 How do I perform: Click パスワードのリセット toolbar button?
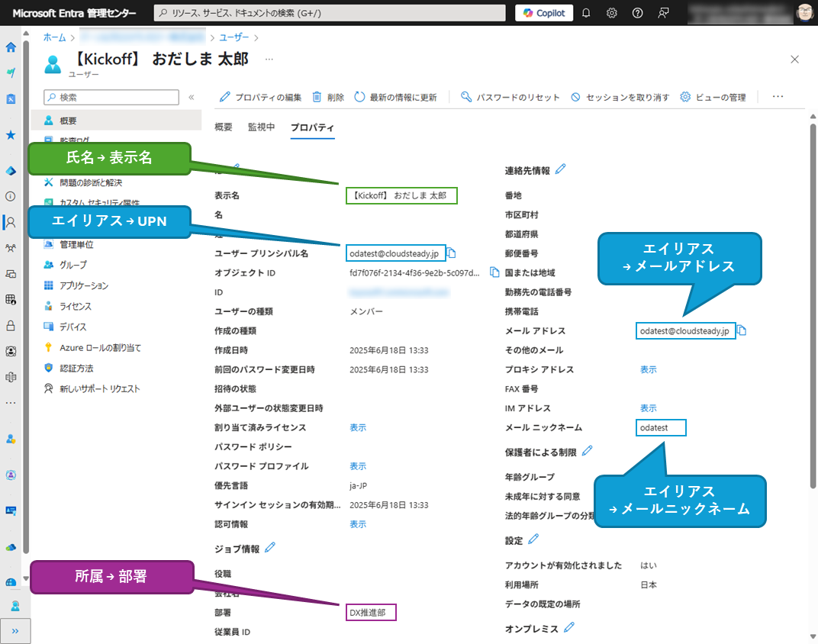510,97
